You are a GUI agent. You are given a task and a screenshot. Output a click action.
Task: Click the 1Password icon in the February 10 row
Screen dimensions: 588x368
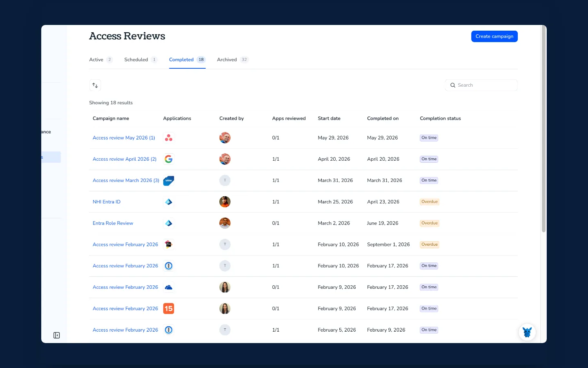[169, 266]
